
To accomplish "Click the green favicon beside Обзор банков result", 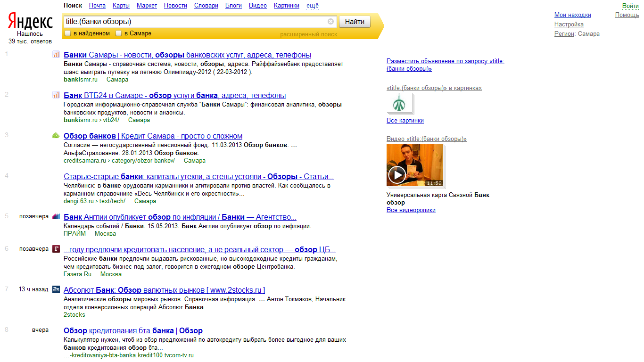I will pyautogui.click(x=56, y=136).
